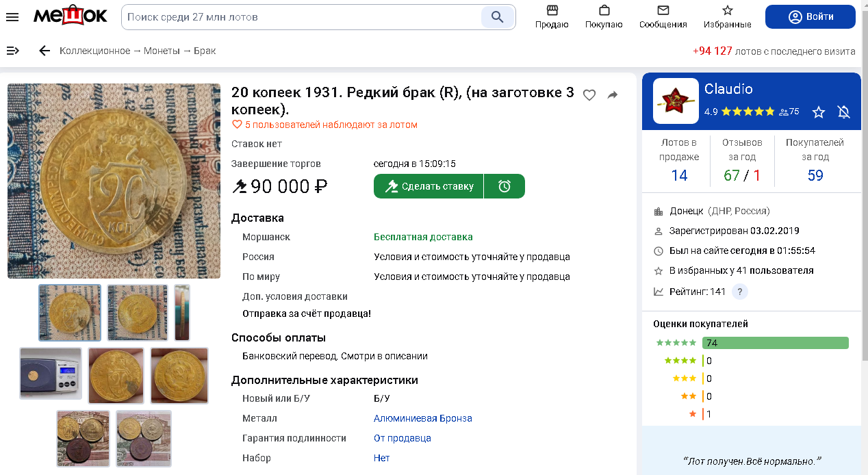
Task: Click Сделать ставку bid button
Action: coord(429,186)
